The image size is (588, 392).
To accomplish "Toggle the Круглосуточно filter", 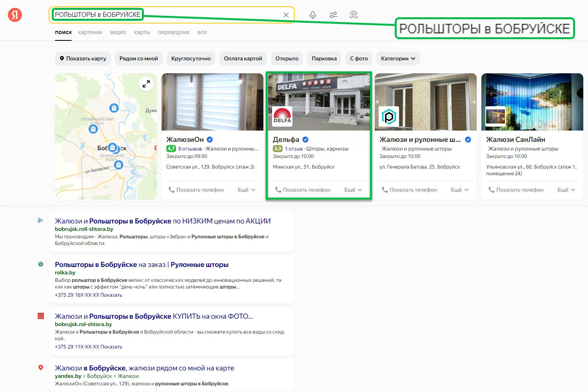I will coord(191,58).
